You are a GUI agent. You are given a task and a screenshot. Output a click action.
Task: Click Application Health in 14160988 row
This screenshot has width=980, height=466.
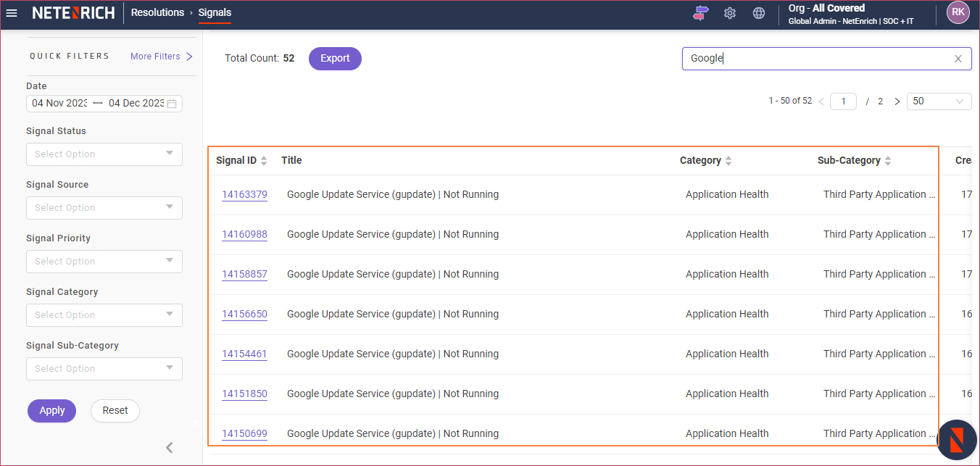tap(727, 235)
